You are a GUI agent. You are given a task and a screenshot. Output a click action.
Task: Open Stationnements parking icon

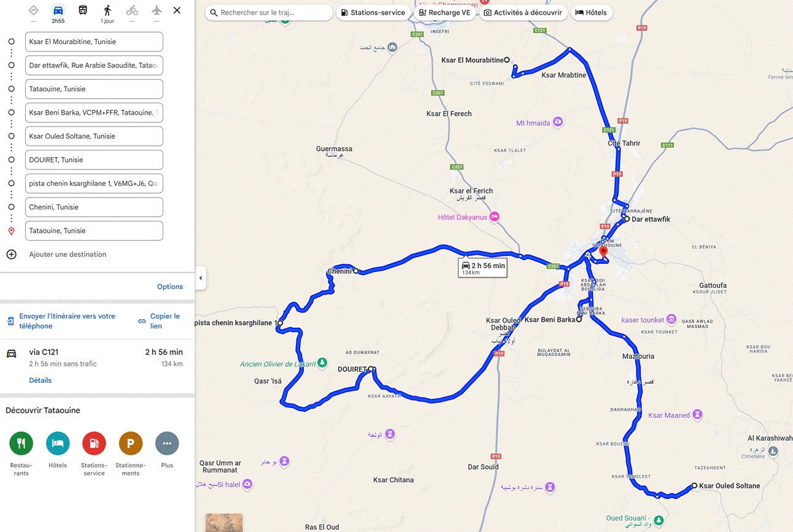[x=130, y=443]
